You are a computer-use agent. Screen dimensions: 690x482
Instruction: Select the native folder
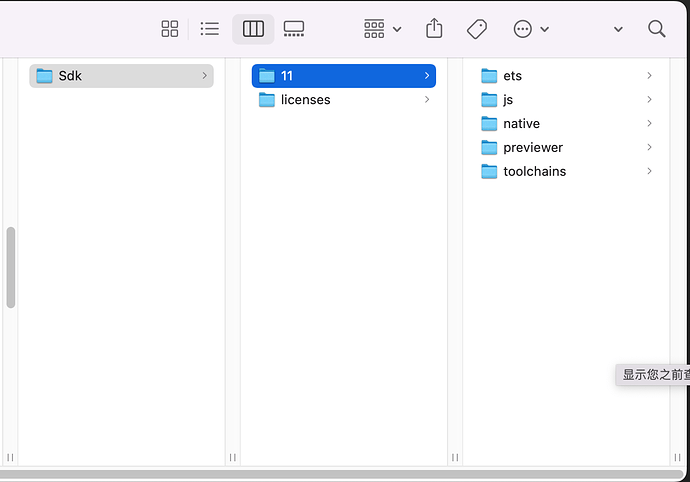pyautogui.click(x=566, y=124)
